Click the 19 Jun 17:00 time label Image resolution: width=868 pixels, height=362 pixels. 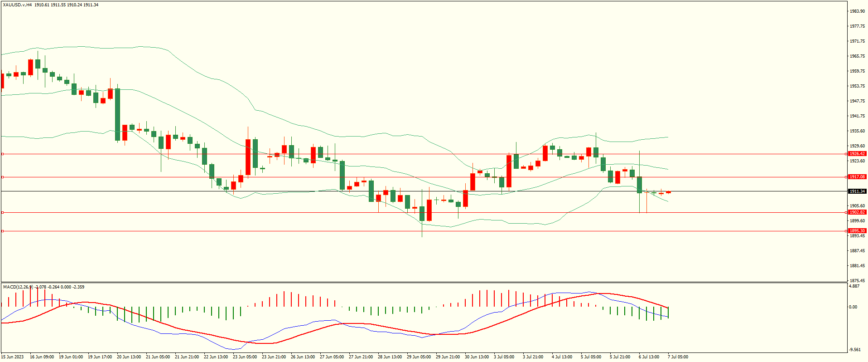(100, 357)
